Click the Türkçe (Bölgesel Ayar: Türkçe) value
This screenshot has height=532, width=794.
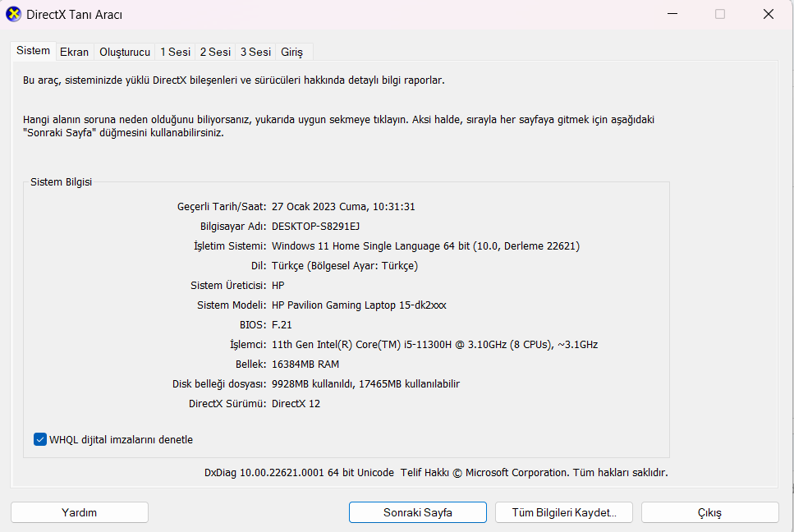click(345, 266)
